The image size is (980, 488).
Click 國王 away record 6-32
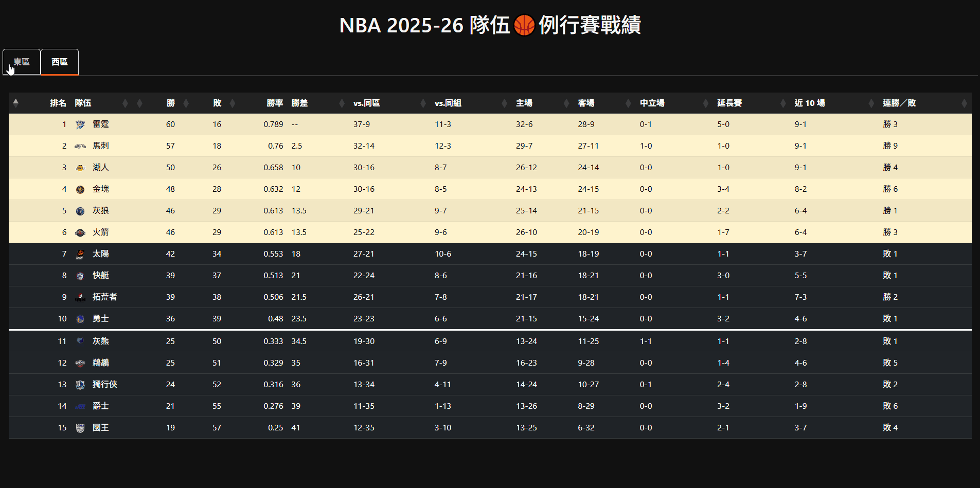click(x=586, y=427)
